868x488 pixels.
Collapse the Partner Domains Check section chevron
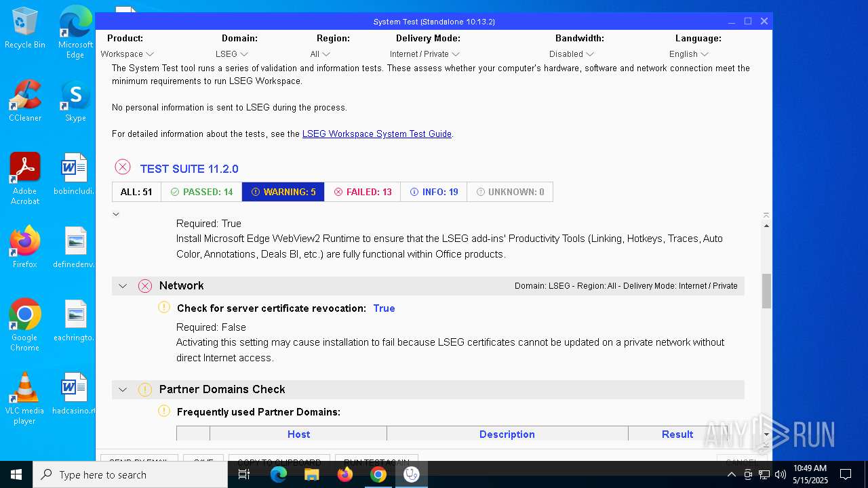[x=123, y=390]
